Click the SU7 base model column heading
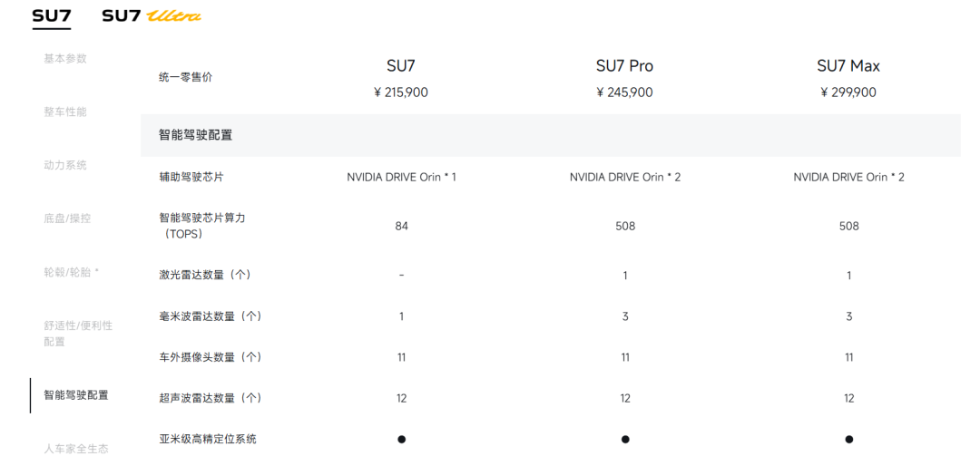 point(401,66)
